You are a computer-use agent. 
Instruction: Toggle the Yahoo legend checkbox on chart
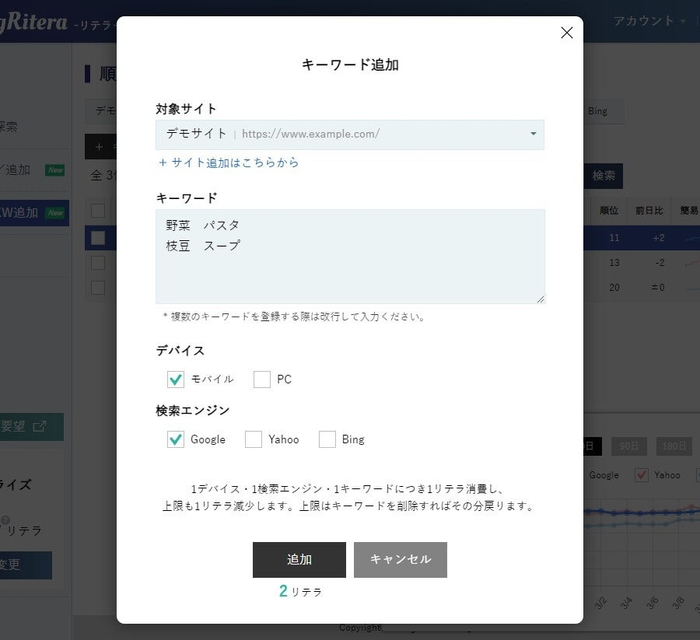(642, 475)
